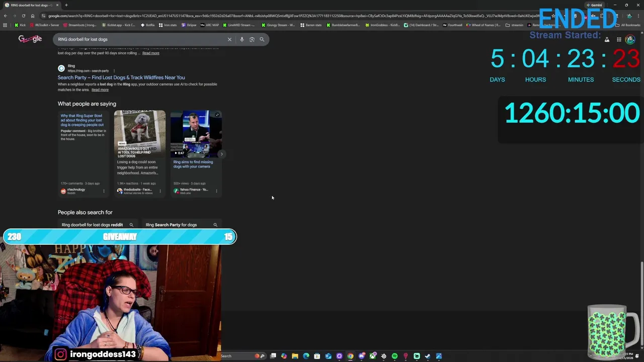Image resolution: width=644 pixels, height=362 pixels.
Task: Open Microsoft Store from the taskbar
Action: point(317,356)
